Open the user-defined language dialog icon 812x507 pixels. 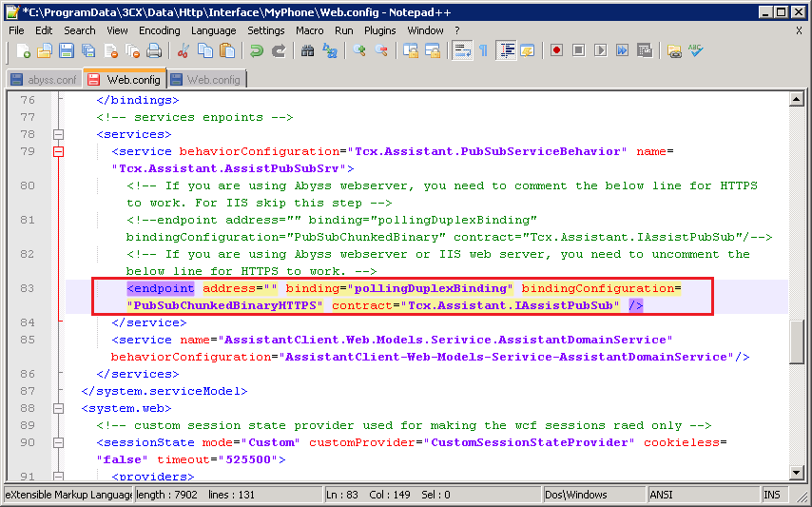(528, 50)
